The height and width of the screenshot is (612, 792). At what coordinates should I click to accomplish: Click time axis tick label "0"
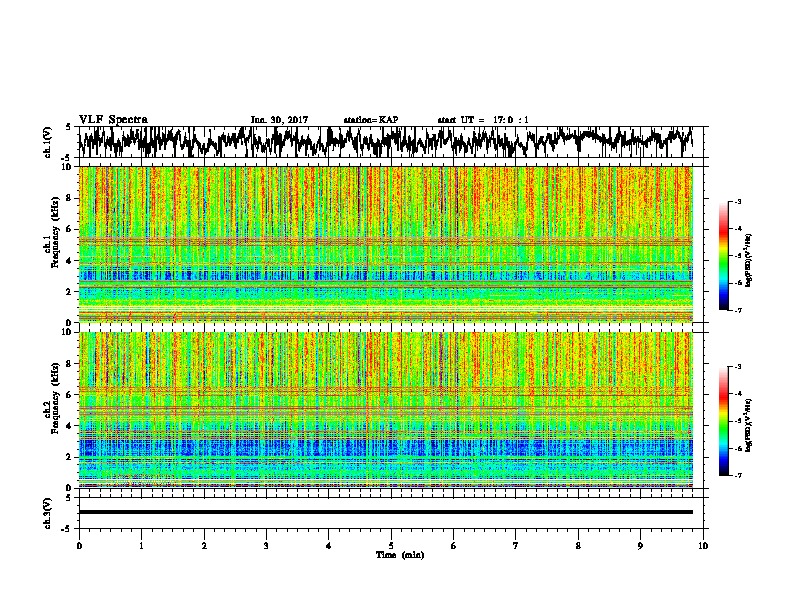pyautogui.click(x=79, y=546)
